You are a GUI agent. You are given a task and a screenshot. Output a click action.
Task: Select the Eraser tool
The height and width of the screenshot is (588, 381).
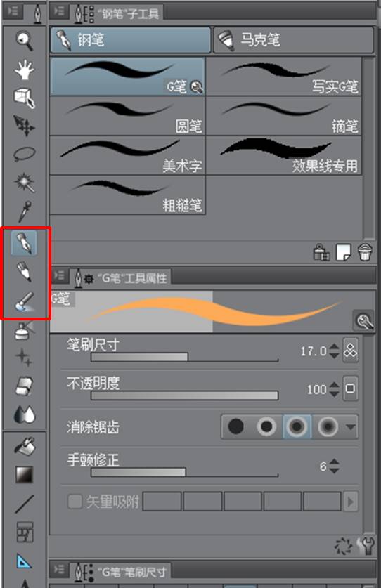25,386
